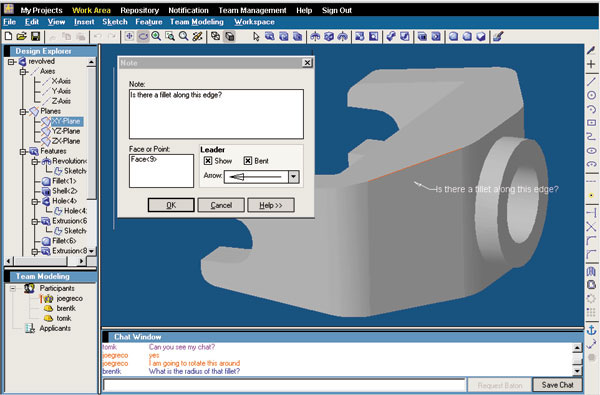Switch to wireframe display mode icon

[216, 36]
